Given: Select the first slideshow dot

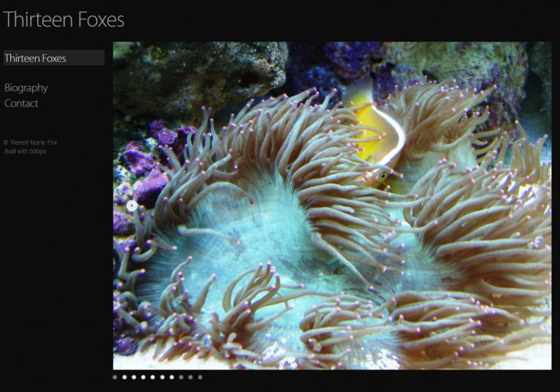Looking at the screenshot, I should (115, 377).
